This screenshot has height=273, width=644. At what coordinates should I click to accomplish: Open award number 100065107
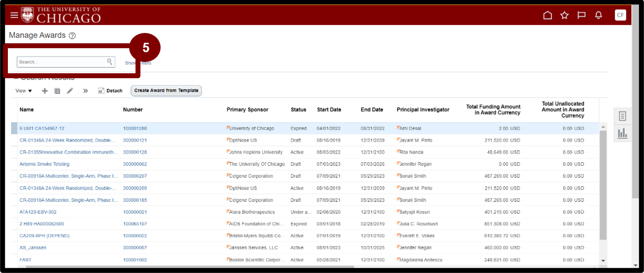pos(135,224)
